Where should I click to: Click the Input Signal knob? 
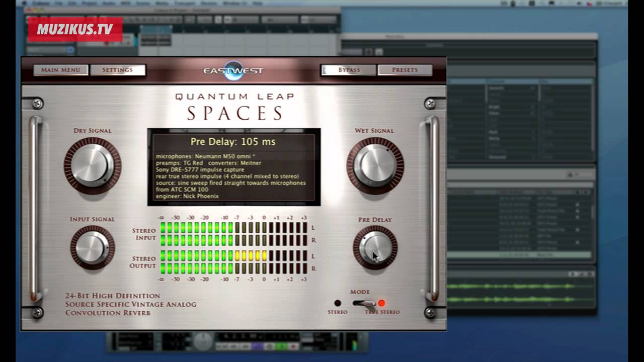93,247
